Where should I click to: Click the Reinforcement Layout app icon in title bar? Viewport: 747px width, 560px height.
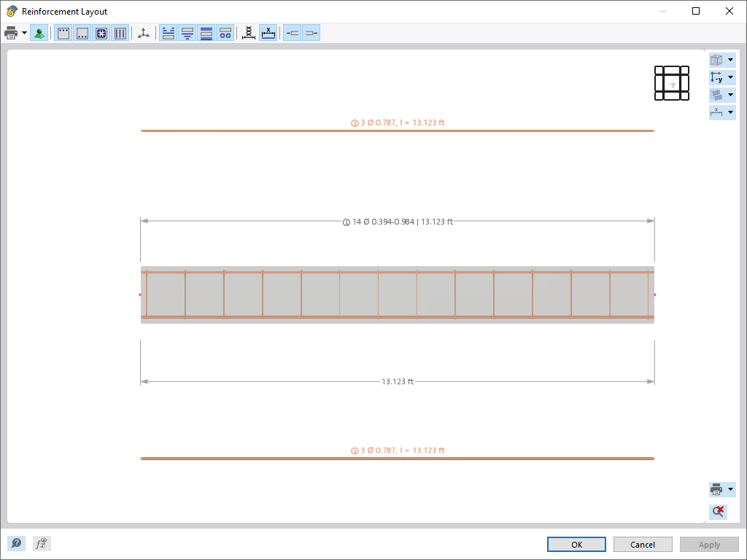(x=12, y=11)
